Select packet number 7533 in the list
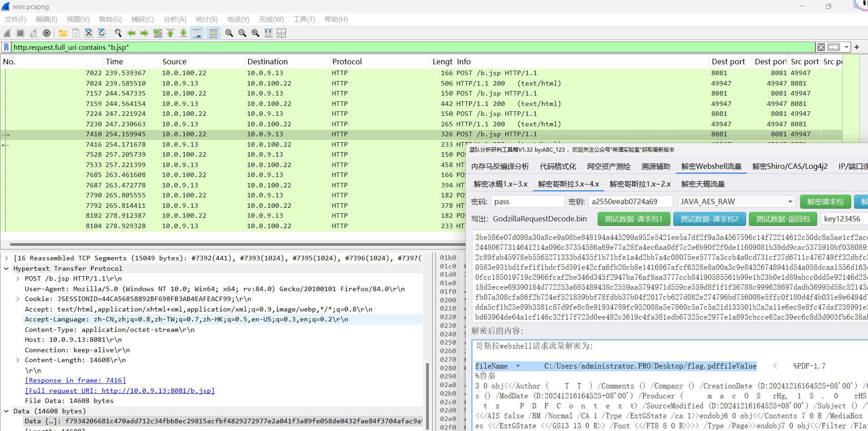The width and height of the screenshot is (868, 431). [x=421, y=165]
